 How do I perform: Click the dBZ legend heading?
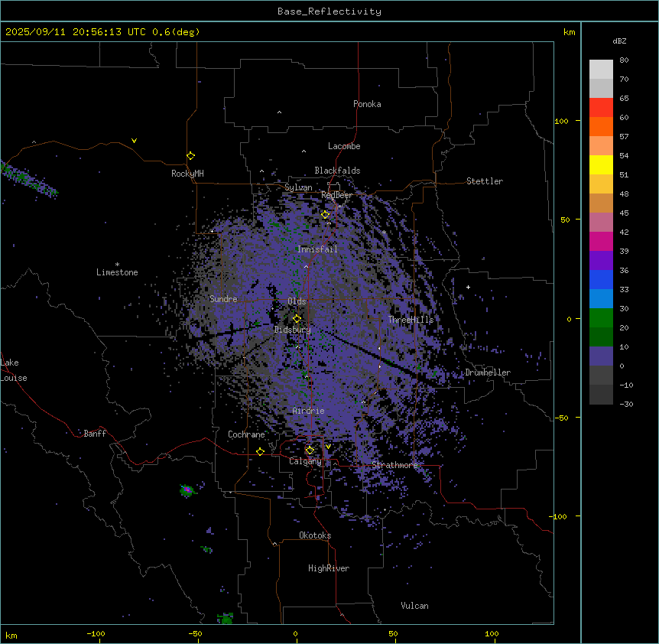click(619, 41)
